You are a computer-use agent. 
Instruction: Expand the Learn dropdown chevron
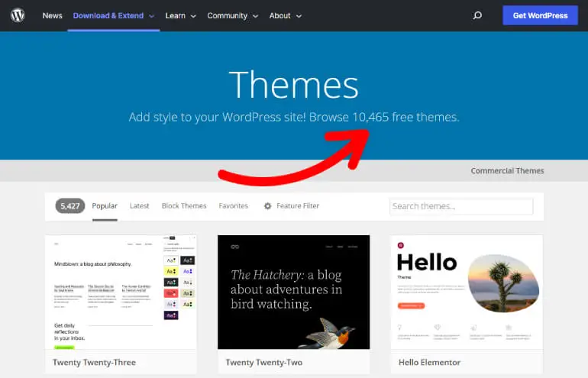tap(193, 16)
